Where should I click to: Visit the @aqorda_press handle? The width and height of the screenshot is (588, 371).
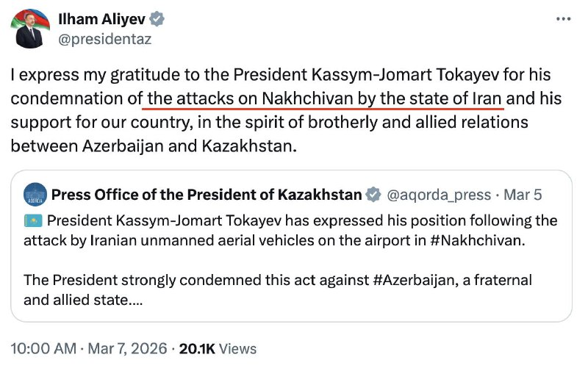click(439, 195)
